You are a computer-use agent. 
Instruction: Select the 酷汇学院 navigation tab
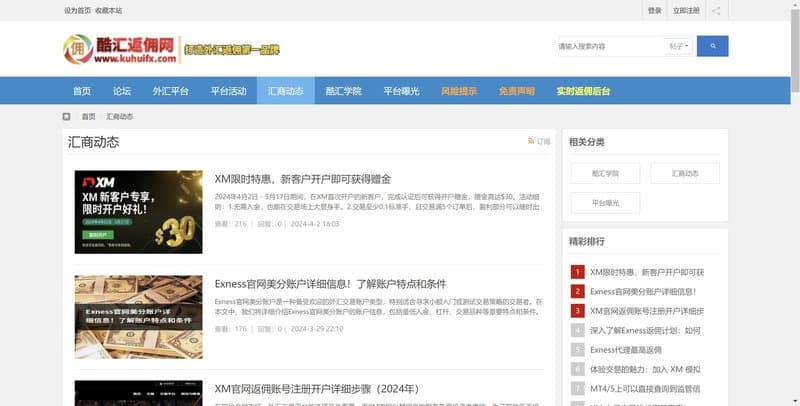pos(343,91)
